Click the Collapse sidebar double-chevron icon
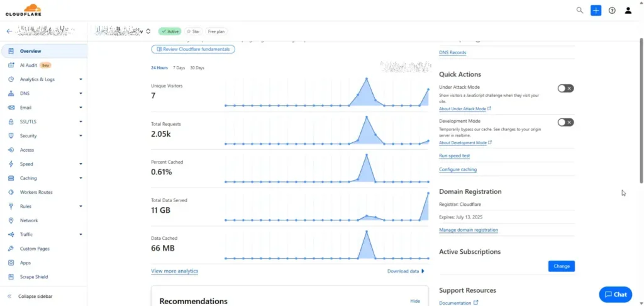 point(9,296)
